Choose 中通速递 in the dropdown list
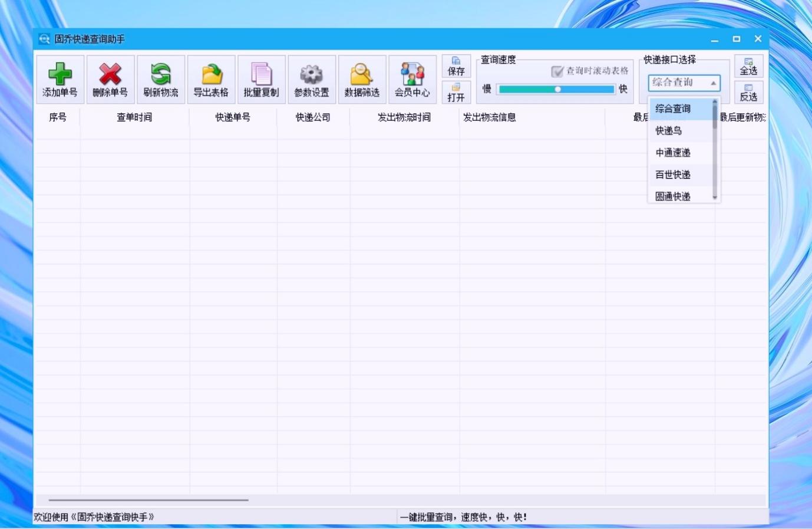Screen dimensions: 812x529 pyautogui.click(x=673, y=153)
